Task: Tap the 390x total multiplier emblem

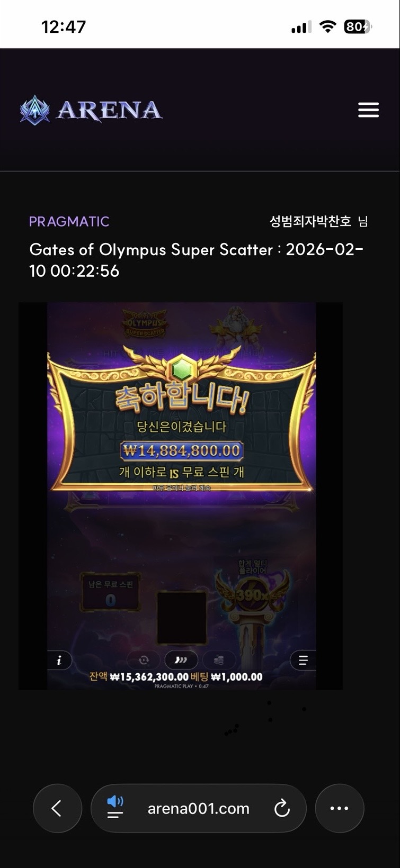Action: coord(253,594)
